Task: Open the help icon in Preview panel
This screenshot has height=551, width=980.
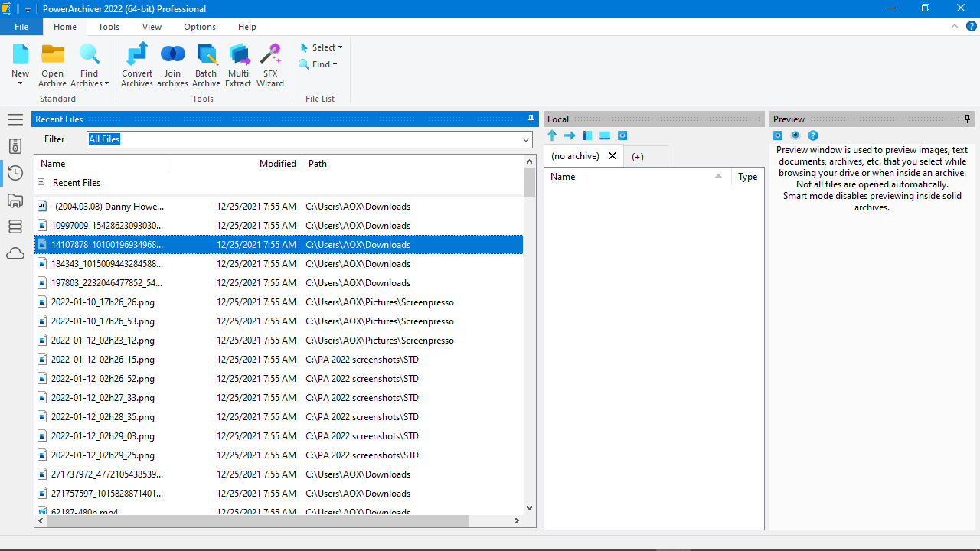Action: coord(812,135)
